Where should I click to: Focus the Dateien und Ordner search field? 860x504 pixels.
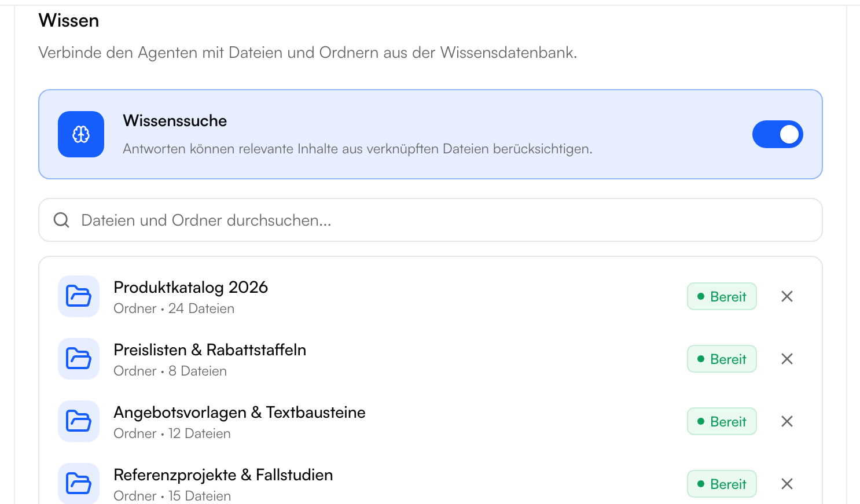tap(430, 220)
